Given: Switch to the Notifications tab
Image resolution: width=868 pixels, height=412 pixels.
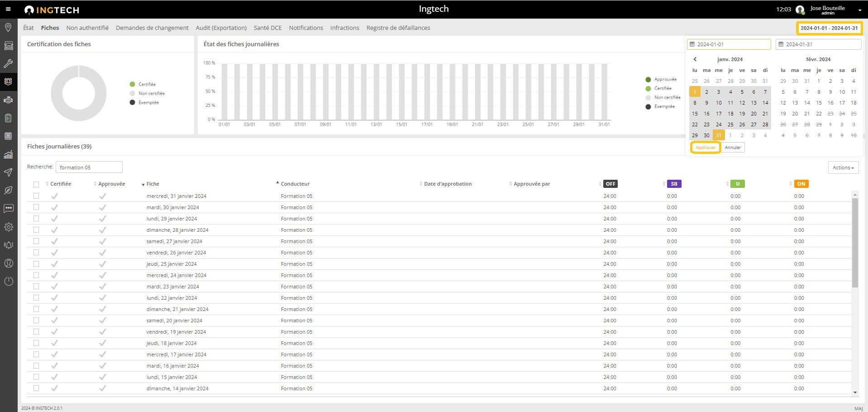Looking at the screenshot, I should point(306,28).
